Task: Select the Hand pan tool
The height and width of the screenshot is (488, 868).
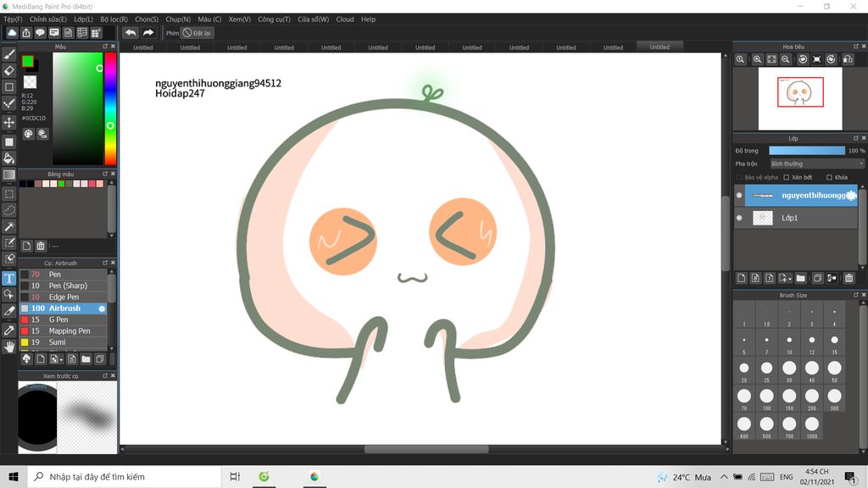Action: [x=8, y=347]
